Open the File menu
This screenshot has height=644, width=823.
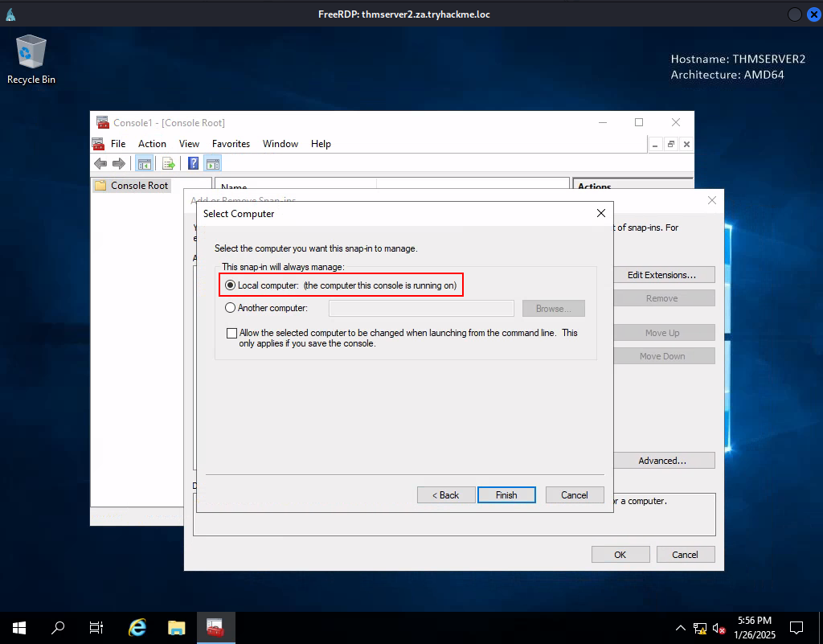coord(118,144)
